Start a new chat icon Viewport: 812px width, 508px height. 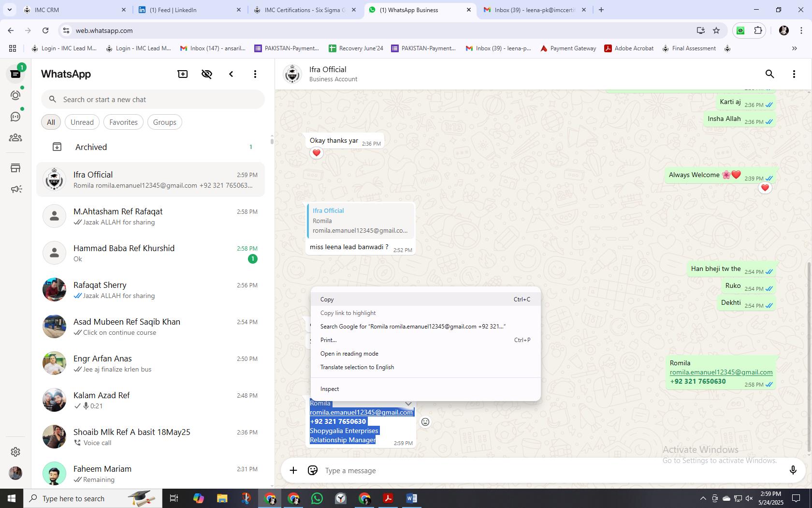pyautogui.click(x=183, y=74)
